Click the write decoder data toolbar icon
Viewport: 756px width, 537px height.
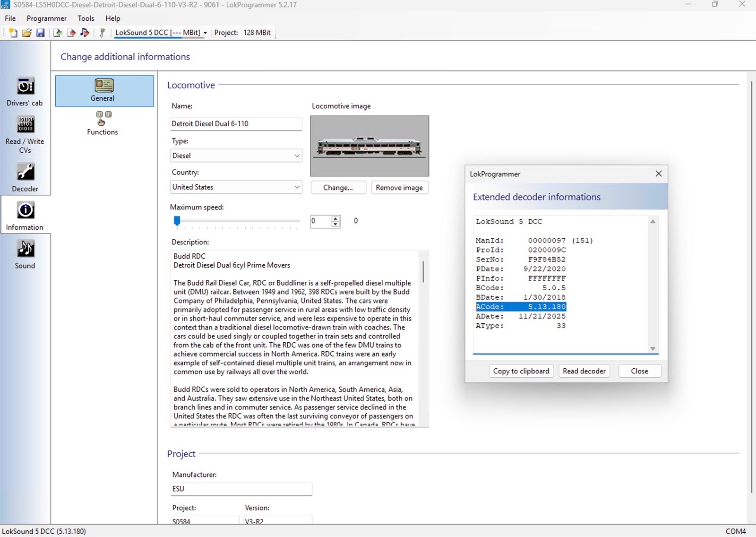(x=71, y=33)
